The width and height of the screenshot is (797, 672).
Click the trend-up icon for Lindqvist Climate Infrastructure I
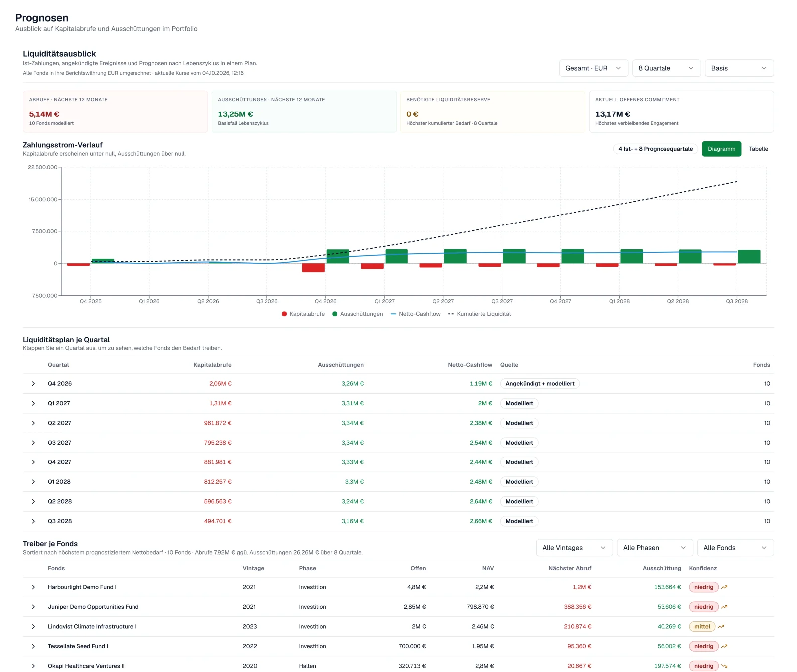(x=721, y=627)
